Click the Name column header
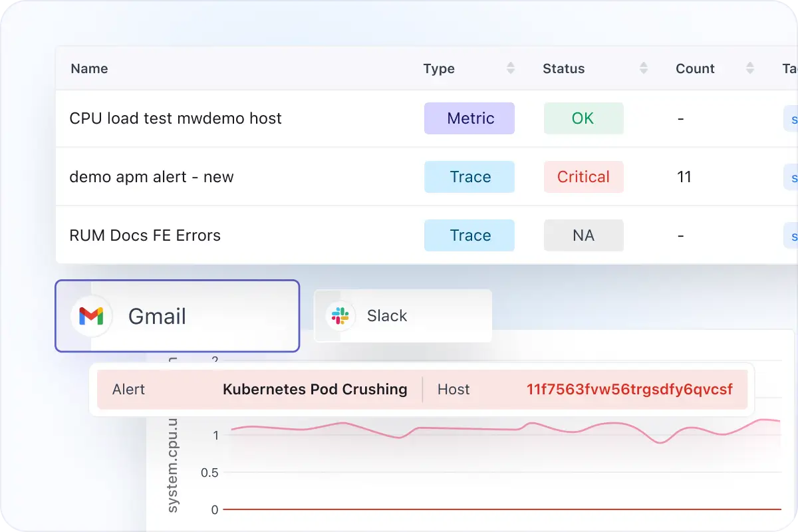Image resolution: width=798 pixels, height=532 pixels. pos(88,68)
